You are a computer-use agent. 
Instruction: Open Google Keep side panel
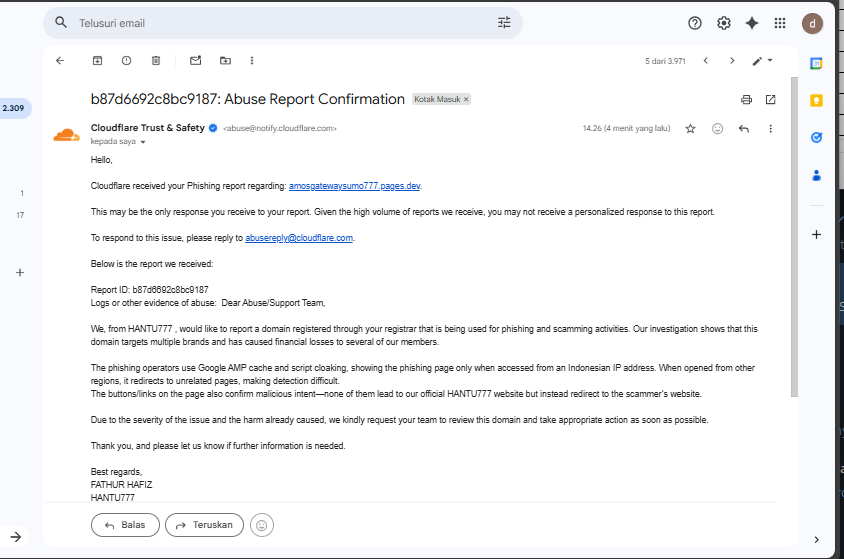(817, 101)
